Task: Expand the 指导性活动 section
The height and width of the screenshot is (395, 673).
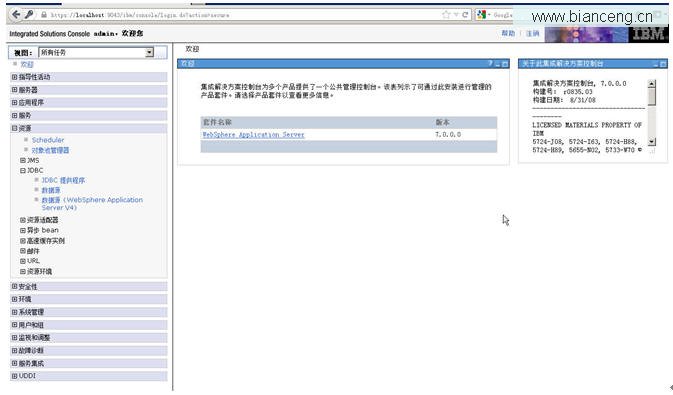Action: click(x=15, y=77)
